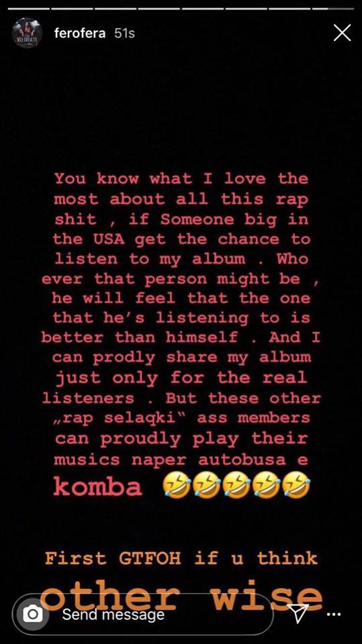Click the bold red word komba
Screen dimensions: 362x644
[98, 487]
